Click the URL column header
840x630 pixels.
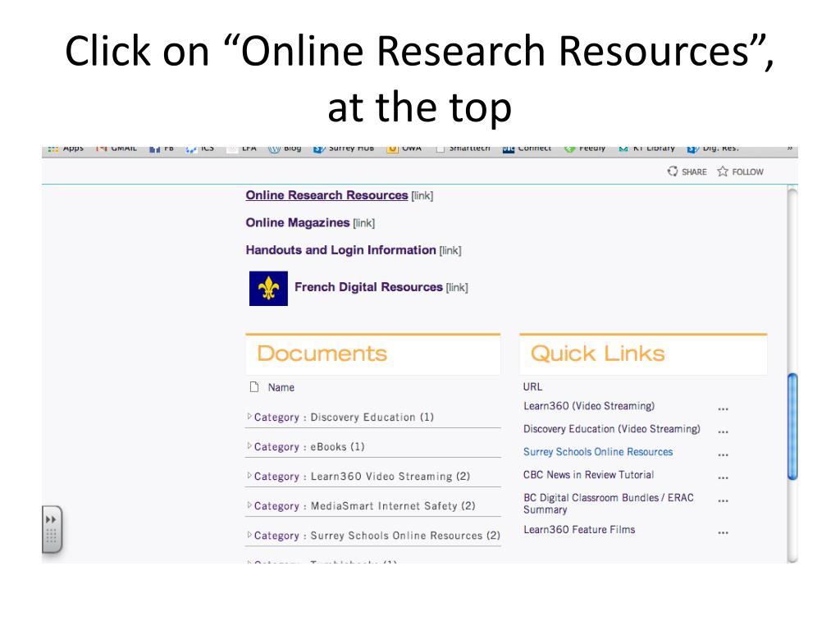[x=532, y=387]
